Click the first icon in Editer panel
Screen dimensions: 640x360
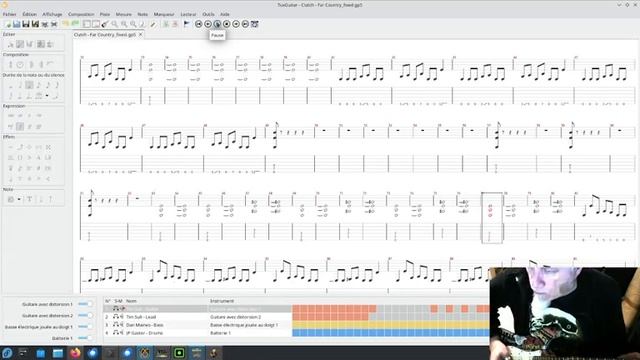tap(11, 44)
